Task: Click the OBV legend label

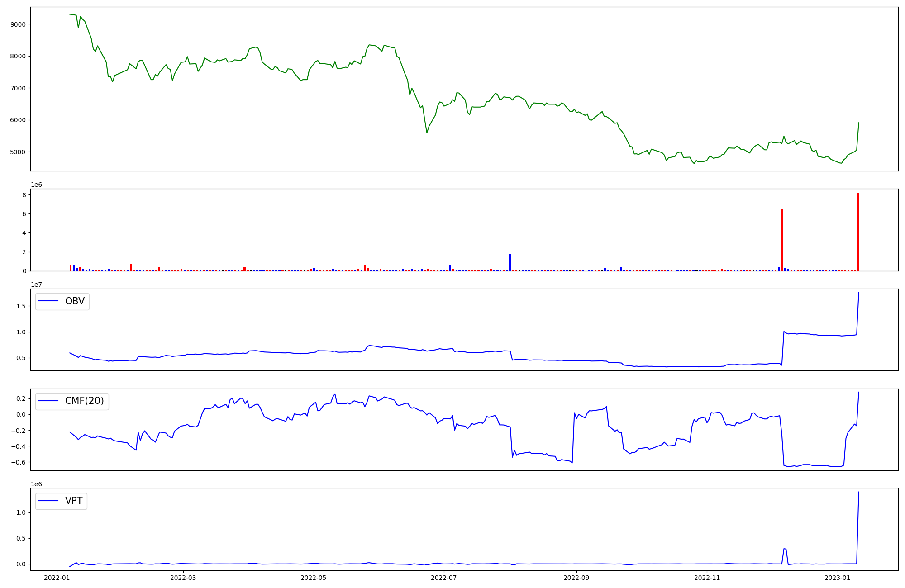Action: (x=75, y=301)
